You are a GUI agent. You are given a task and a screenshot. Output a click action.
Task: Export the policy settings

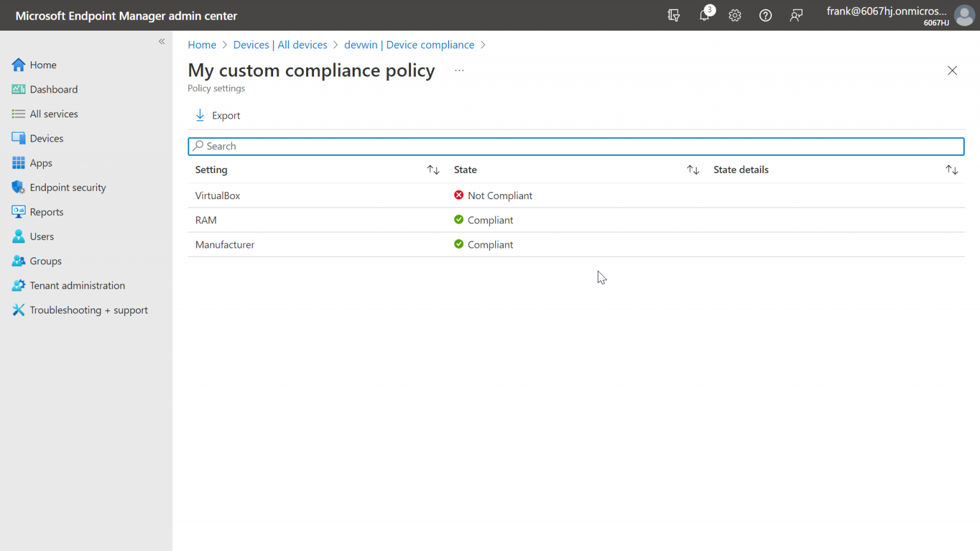(217, 115)
